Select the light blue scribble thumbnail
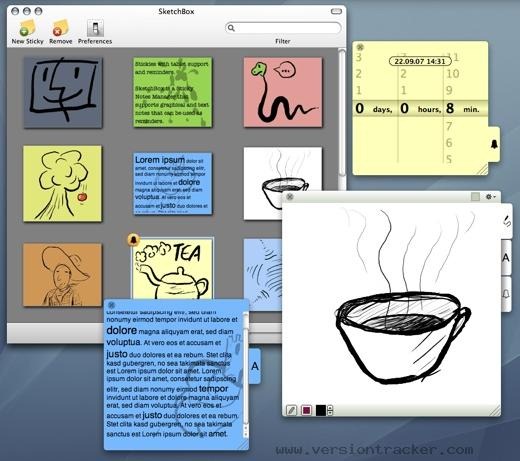The image size is (520, 461). pos(263,275)
